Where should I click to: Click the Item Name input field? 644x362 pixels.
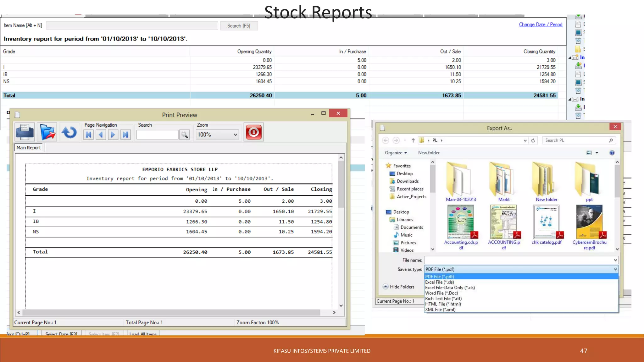pos(132,25)
